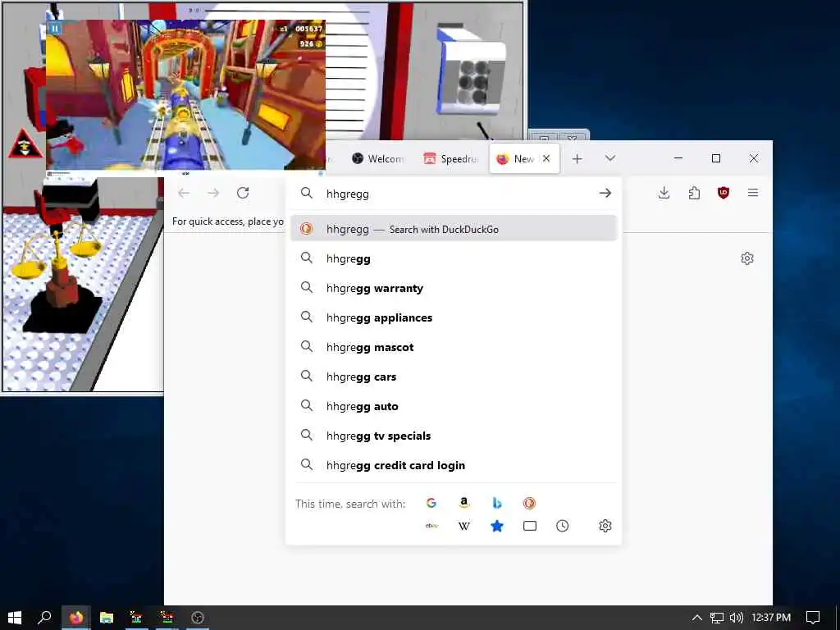The image size is (840, 630).
Task: Select the 'hhgregg cars' suggestion
Action: tap(454, 377)
